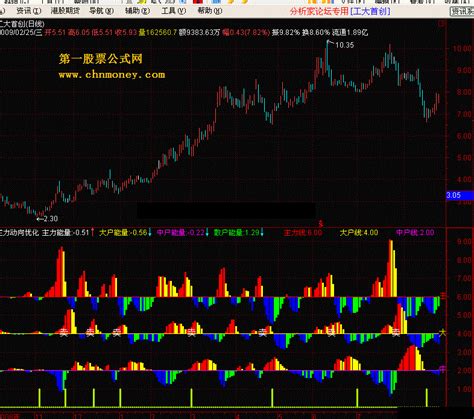The height and width of the screenshot is (419, 474).
Task: Click the www.chnmoney.com watermark link
Action: [x=112, y=75]
